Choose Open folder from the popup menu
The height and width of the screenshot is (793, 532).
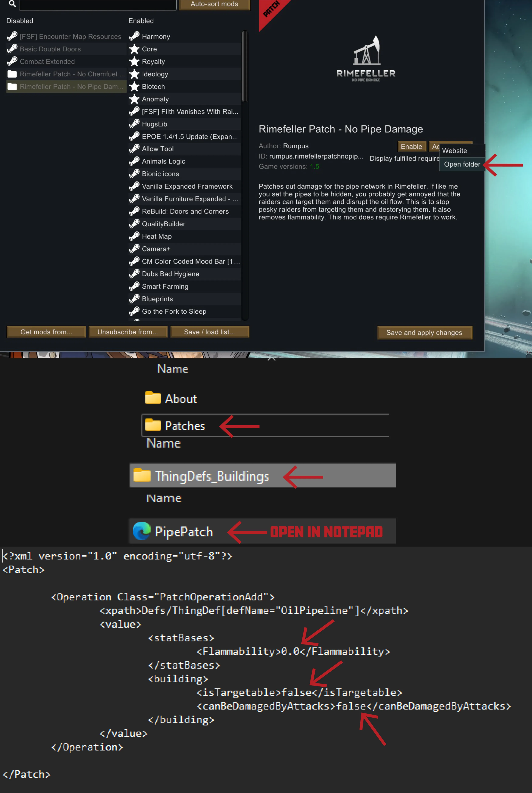point(462,164)
